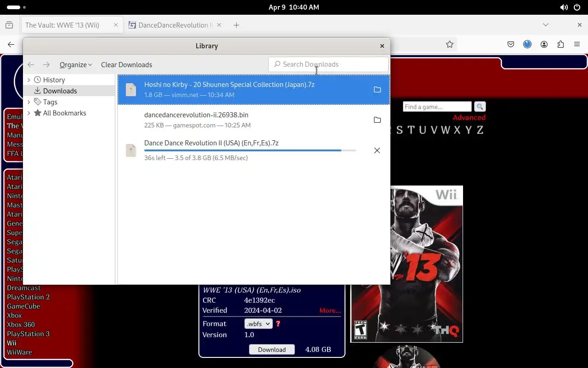Close the DanceDanceRevolution II tab
The width and height of the screenshot is (588, 368).
tap(219, 25)
